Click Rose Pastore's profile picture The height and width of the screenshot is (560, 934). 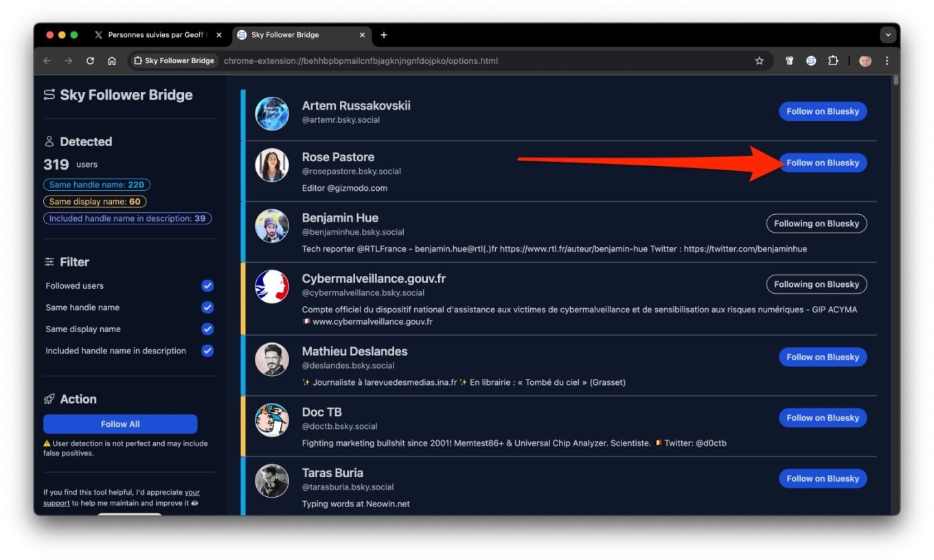coord(272,165)
